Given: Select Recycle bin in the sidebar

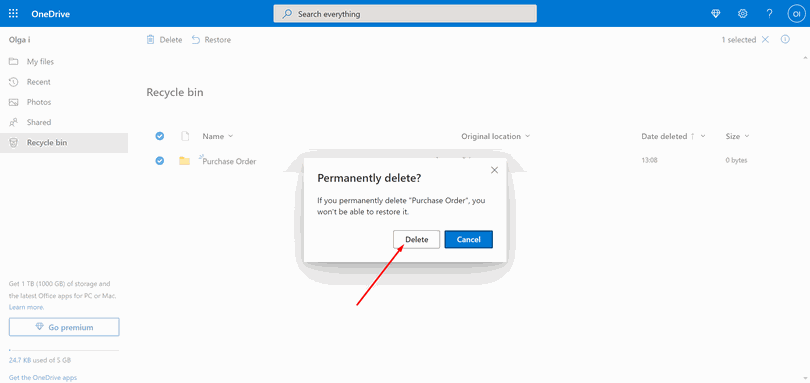Looking at the screenshot, I should [x=64, y=143].
